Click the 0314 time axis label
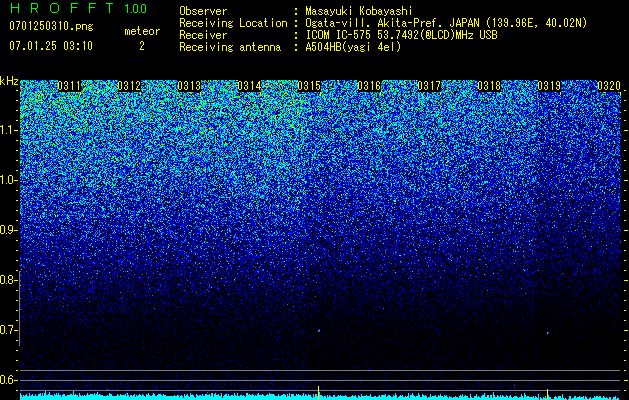The width and height of the screenshot is (629, 400). tap(249, 86)
